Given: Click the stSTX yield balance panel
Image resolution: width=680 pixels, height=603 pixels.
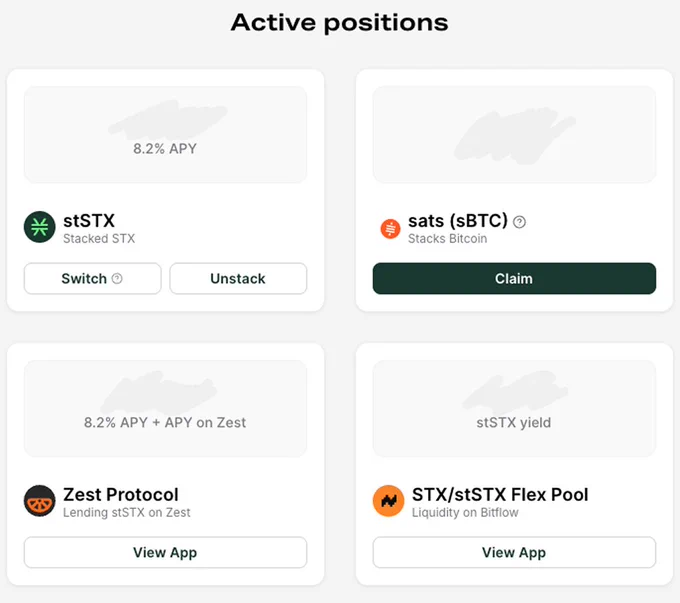Looking at the screenshot, I should point(514,409).
